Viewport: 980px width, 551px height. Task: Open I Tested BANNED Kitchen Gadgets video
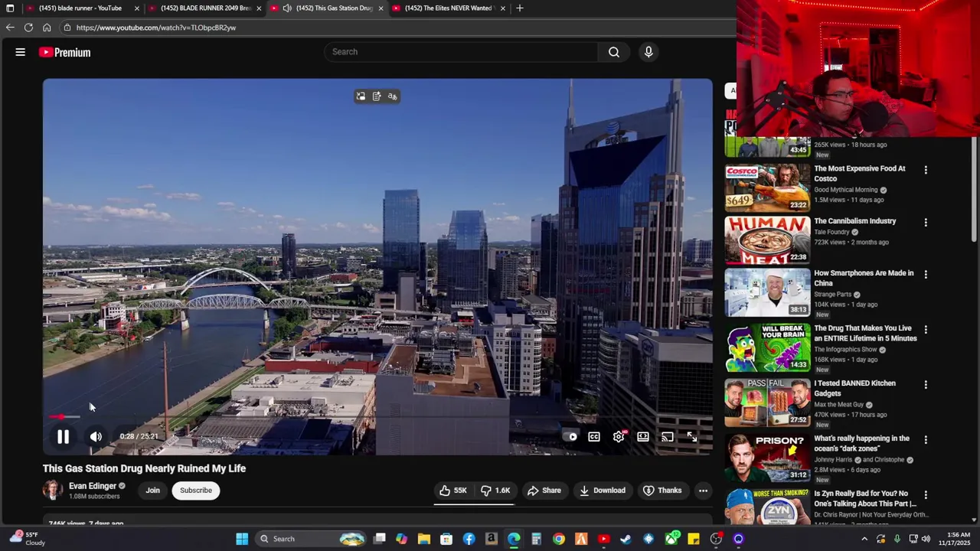854,388
